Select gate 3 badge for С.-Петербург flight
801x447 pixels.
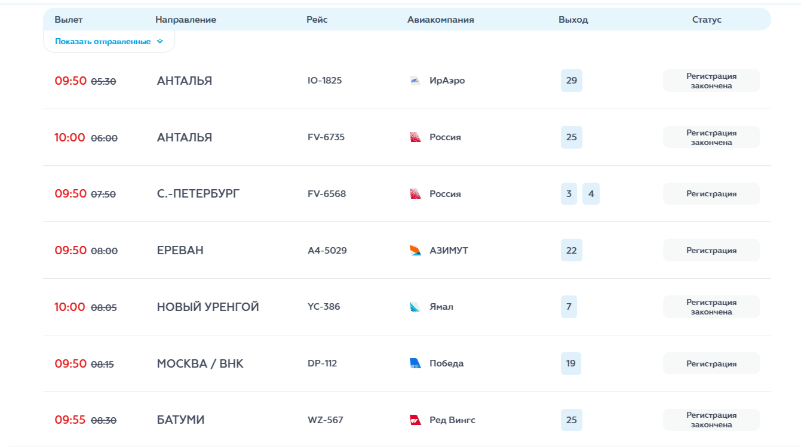pyautogui.click(x=569, y=194)
